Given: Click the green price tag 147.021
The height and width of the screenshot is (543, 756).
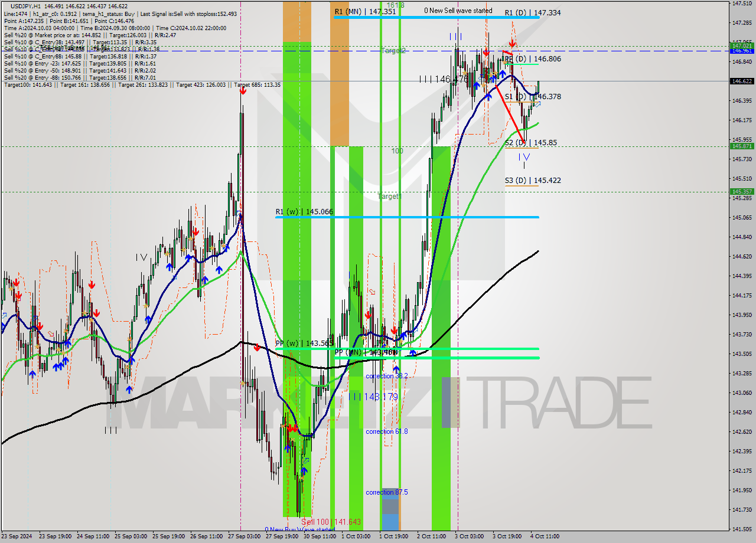Looking at the screenshot, I should tap(741, 45).
